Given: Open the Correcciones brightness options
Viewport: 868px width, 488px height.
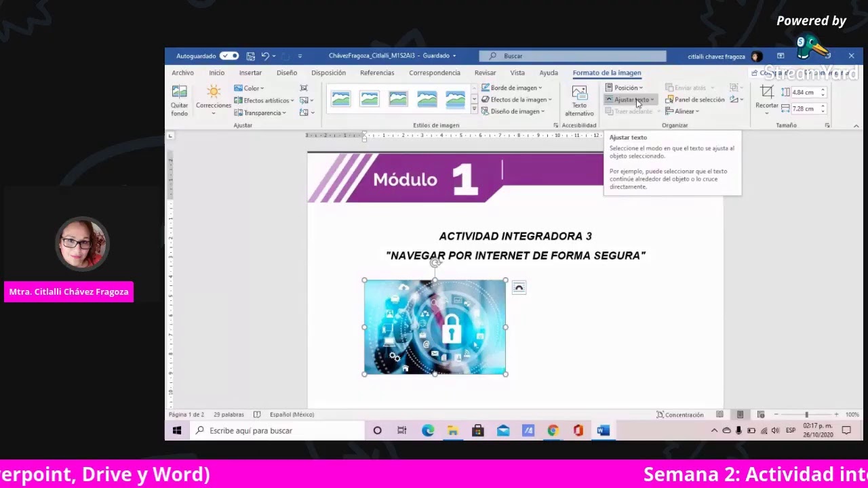Looking at the screenshot, I should [x=214, y=100].
